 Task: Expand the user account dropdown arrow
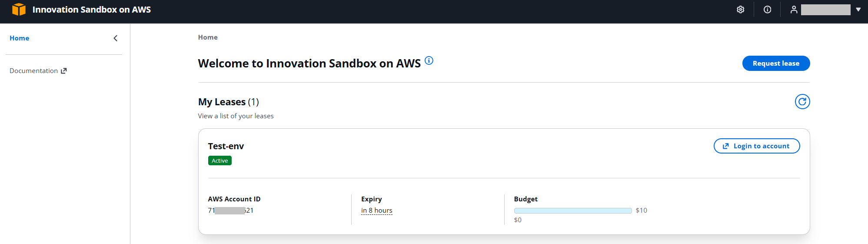(x=858, y=10)
